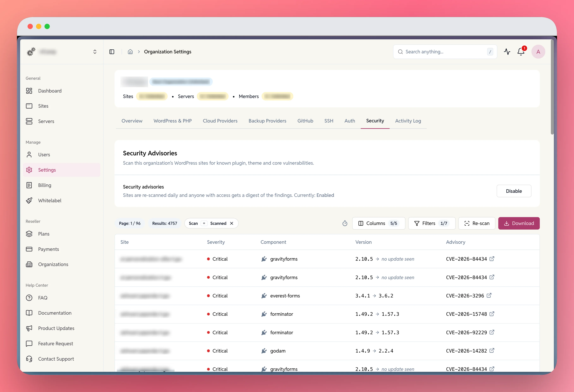Viewport: 574px width, 392px height.
Task: Click version 3.4.1 → 3.6.2 cell
Action: point(374,296)
